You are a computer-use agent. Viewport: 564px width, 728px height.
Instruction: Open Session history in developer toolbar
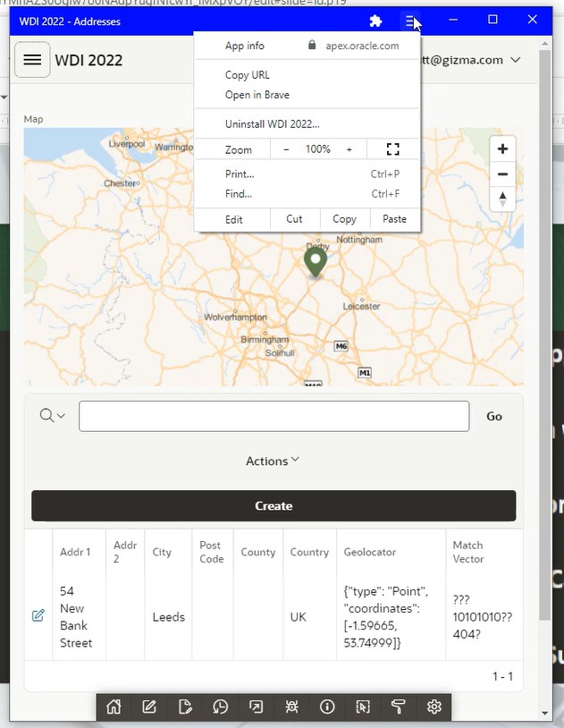click(x=220, y=707)
